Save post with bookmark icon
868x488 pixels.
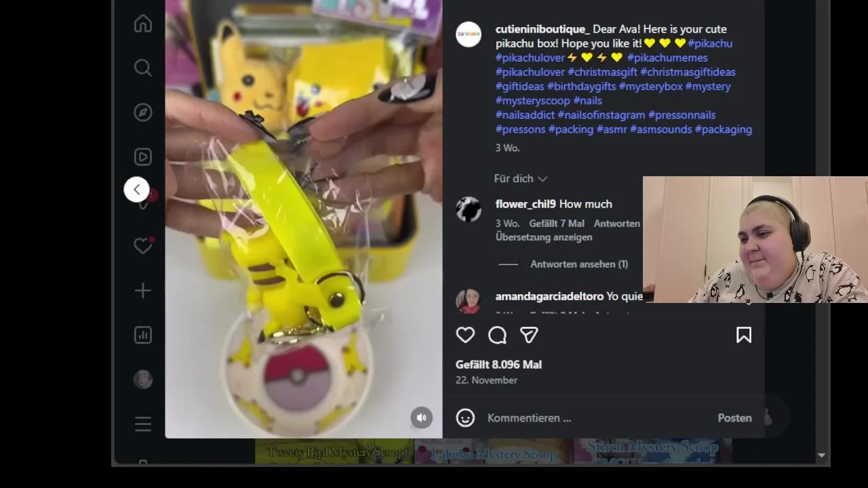(x=744, y=335)
